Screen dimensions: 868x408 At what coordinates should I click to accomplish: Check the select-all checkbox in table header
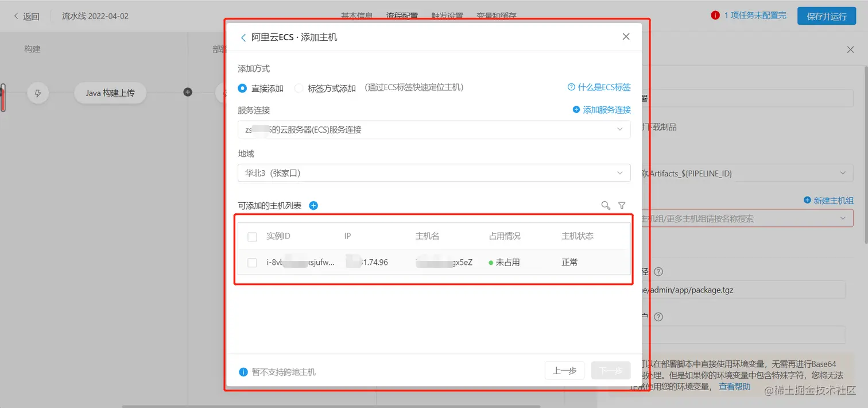[x=252, y=237]
